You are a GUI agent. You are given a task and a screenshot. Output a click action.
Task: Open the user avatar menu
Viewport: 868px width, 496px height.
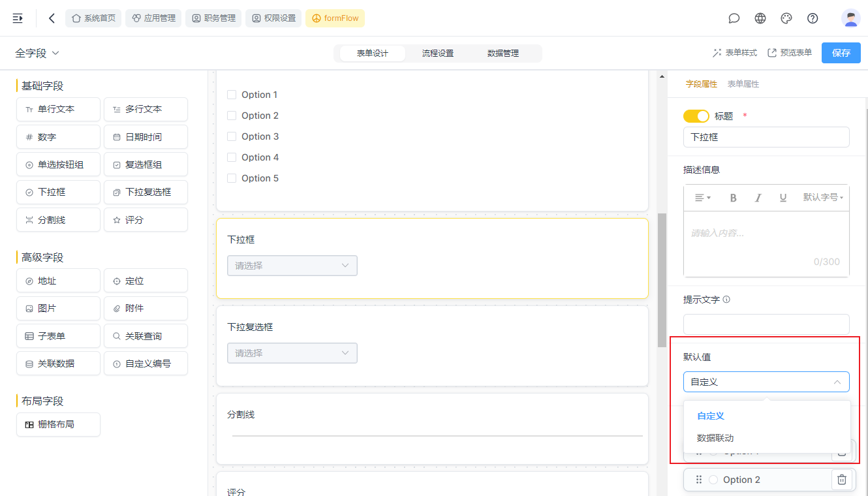click(851, 18)
